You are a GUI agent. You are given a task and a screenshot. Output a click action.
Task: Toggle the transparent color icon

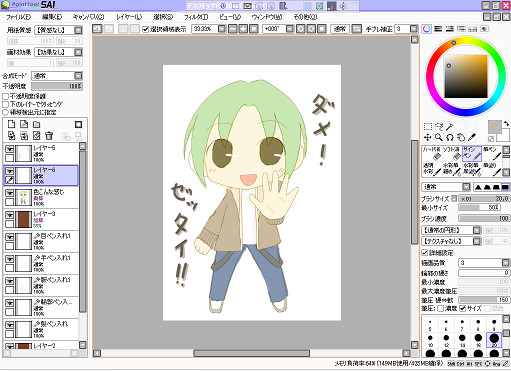coord(491,139)
